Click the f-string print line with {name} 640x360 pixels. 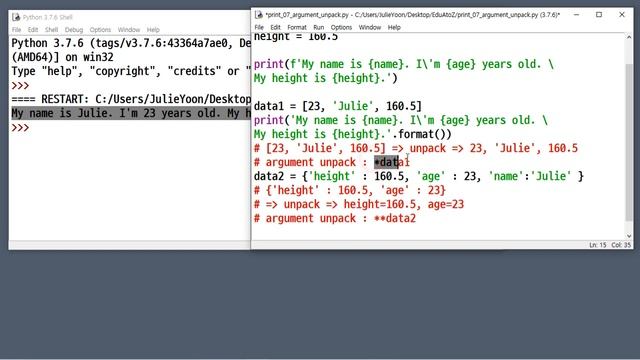(404, 64)
